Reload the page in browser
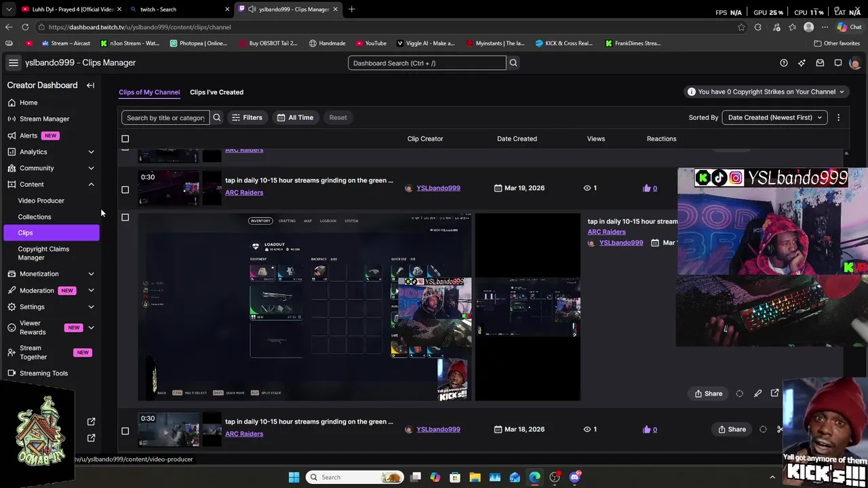Screen dimensions: 868x488 pos(25,27)
